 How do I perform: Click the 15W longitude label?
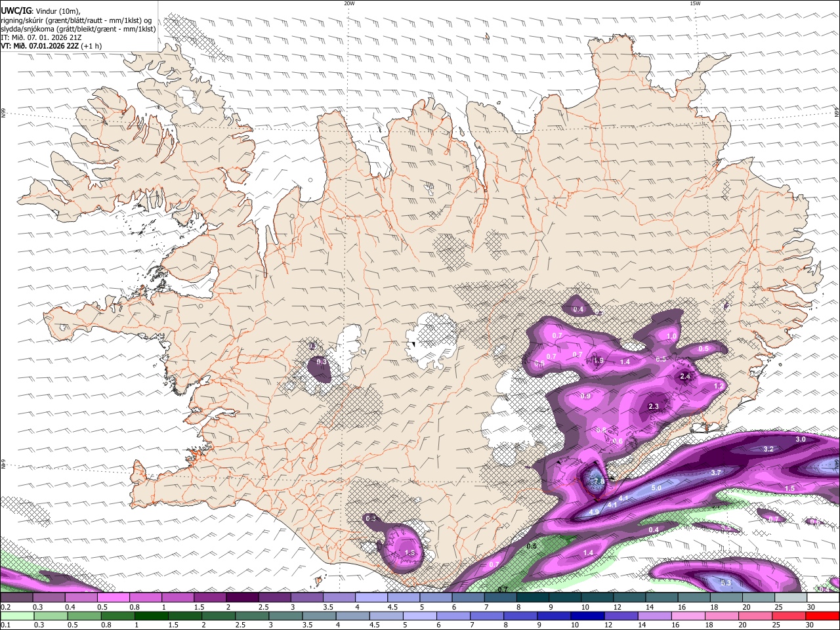point(695,3)
